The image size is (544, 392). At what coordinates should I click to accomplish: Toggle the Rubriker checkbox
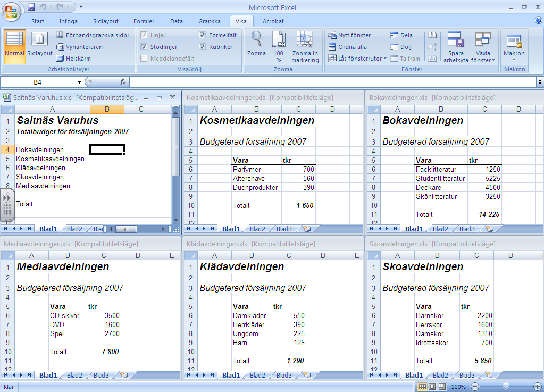click(x=202, y=47)
